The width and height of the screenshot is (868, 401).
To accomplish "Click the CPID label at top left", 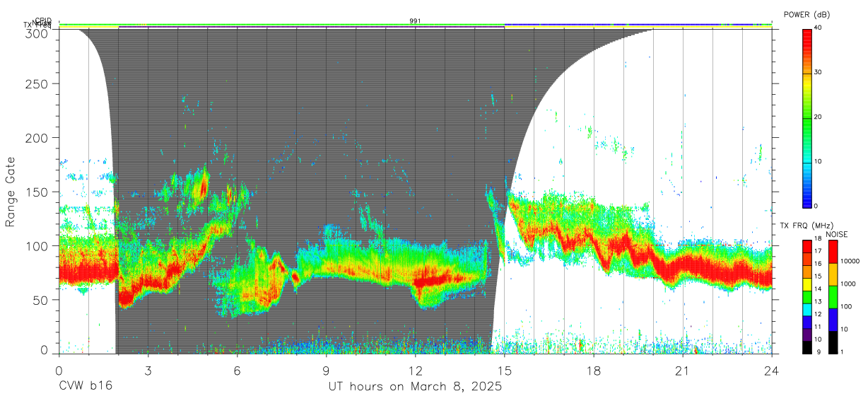I will (42, 21).
